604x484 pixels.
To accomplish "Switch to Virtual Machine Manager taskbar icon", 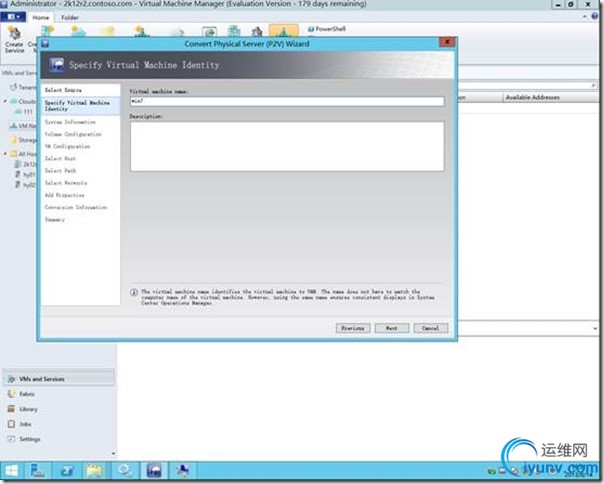I will [154, 471].
